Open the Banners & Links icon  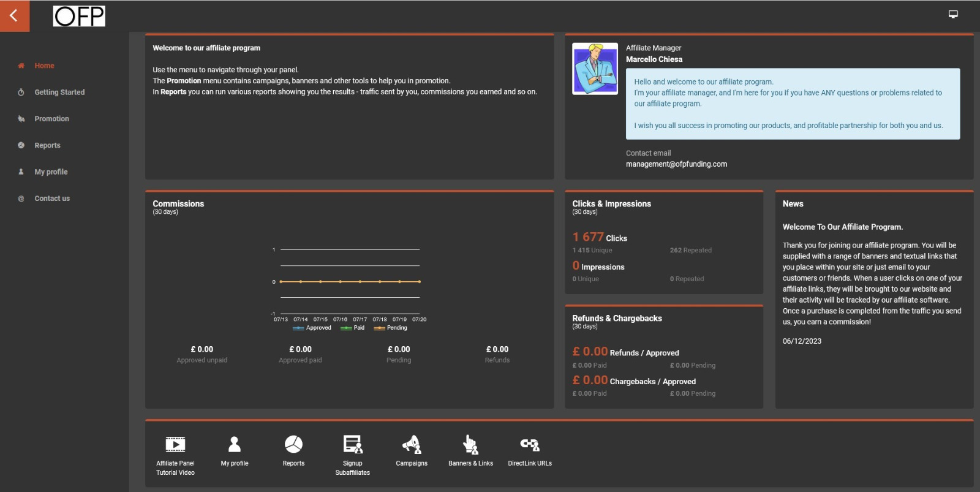click(x=470, y=445)
